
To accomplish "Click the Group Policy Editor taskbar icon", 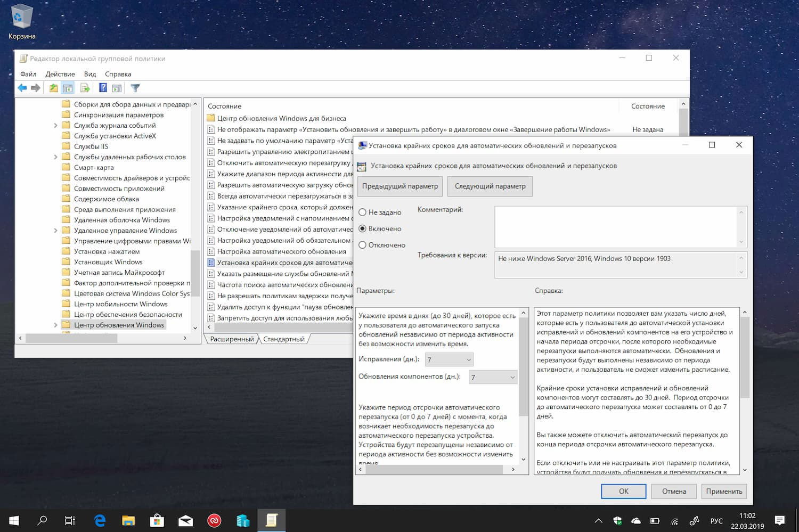I will coord(272,520).
